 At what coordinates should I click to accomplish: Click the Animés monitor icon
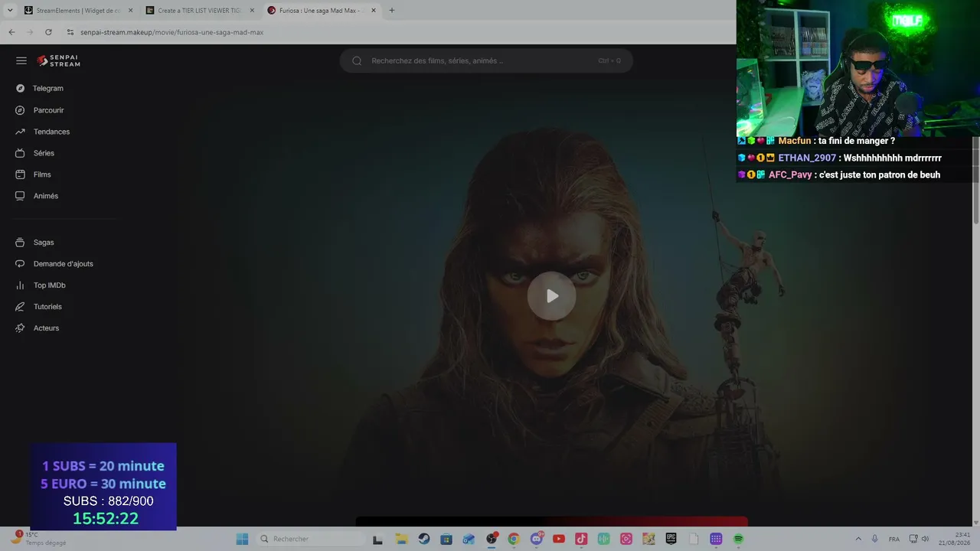click(x=20, y=196)
